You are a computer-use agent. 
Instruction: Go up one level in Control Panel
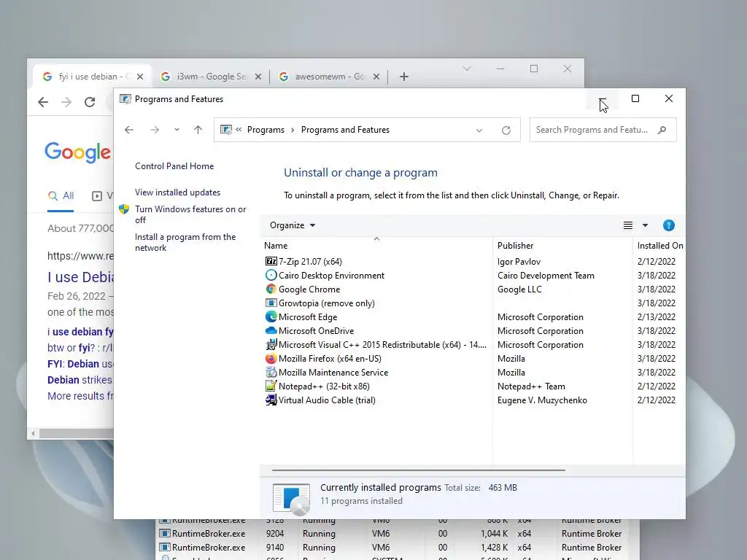198,130
